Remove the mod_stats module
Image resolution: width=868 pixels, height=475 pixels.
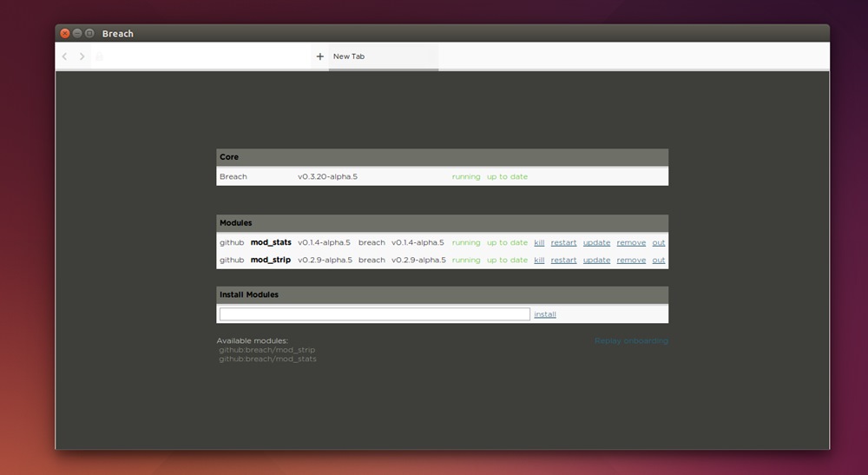point(631,242)
